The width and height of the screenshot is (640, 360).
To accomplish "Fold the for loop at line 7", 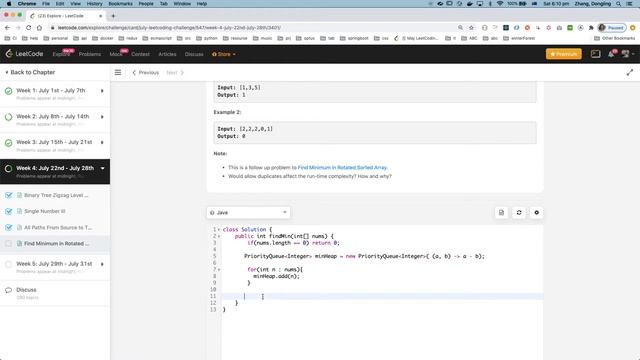I will [x=219, y=270].
